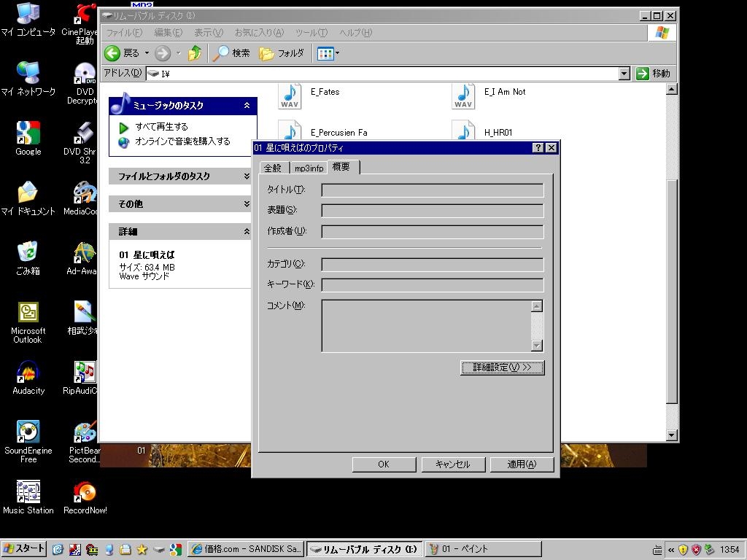Switch to the General (全般) tab
The width and height of the screenshot is (747, 560).
tap(273, 168)
